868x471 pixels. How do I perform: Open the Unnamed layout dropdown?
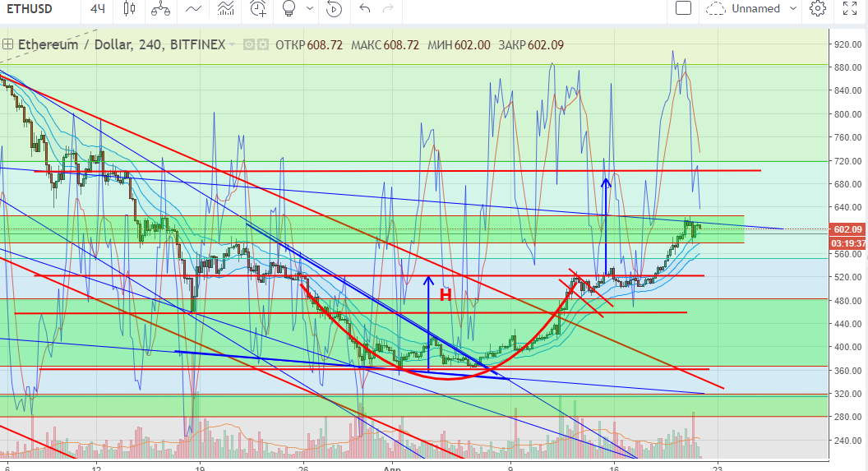pyautogui.click(x=752, y=9)
